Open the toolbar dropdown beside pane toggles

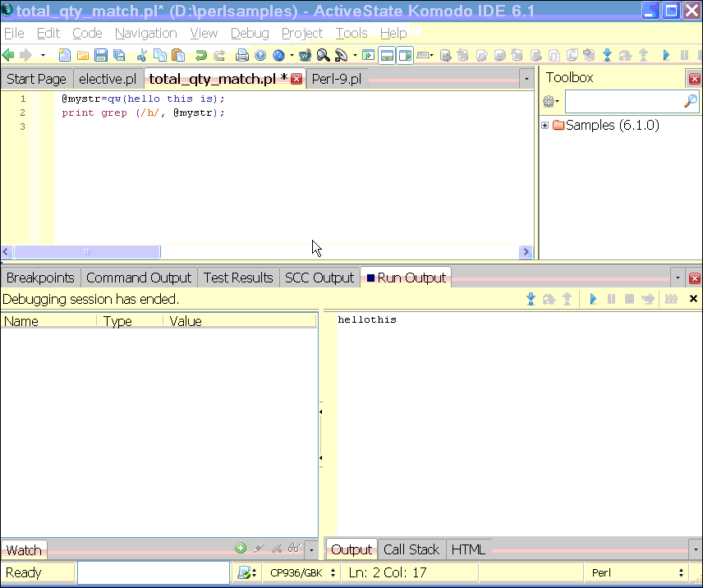(424, 55)
